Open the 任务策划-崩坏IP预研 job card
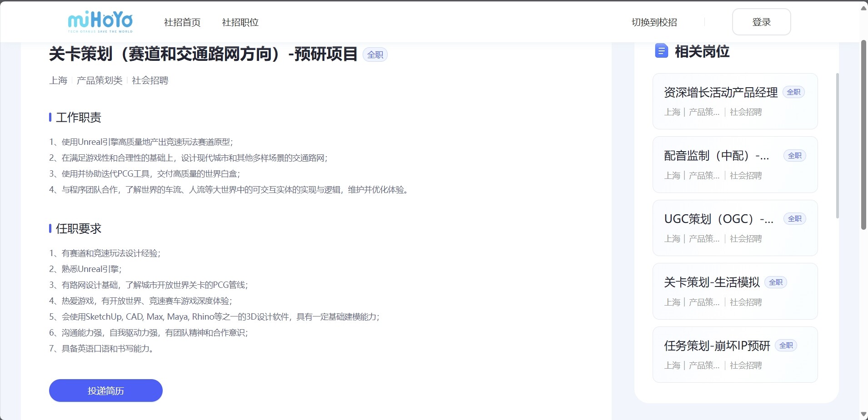This screenshot has height=420, width=868. [734, 355]
